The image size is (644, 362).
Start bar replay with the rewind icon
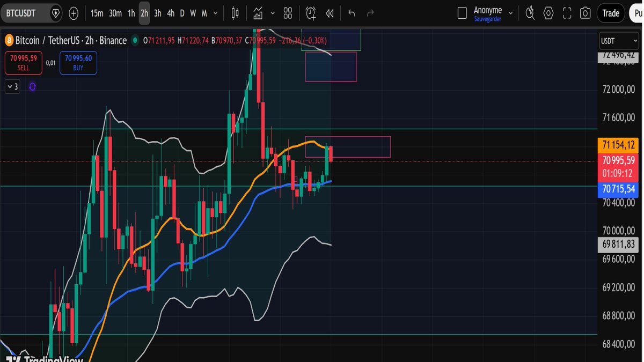tap(330, 13)
